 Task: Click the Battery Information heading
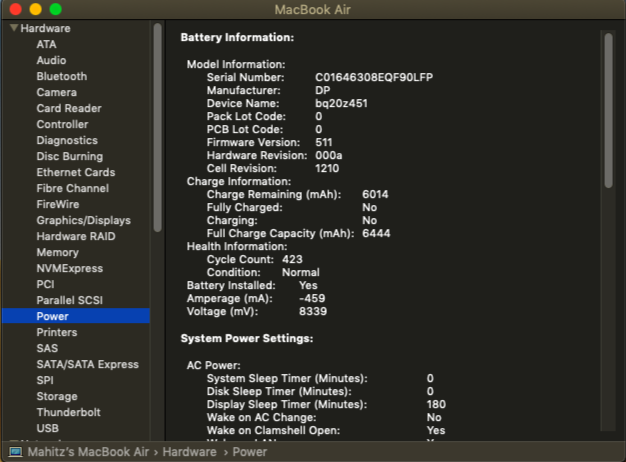tap(237, 37)
